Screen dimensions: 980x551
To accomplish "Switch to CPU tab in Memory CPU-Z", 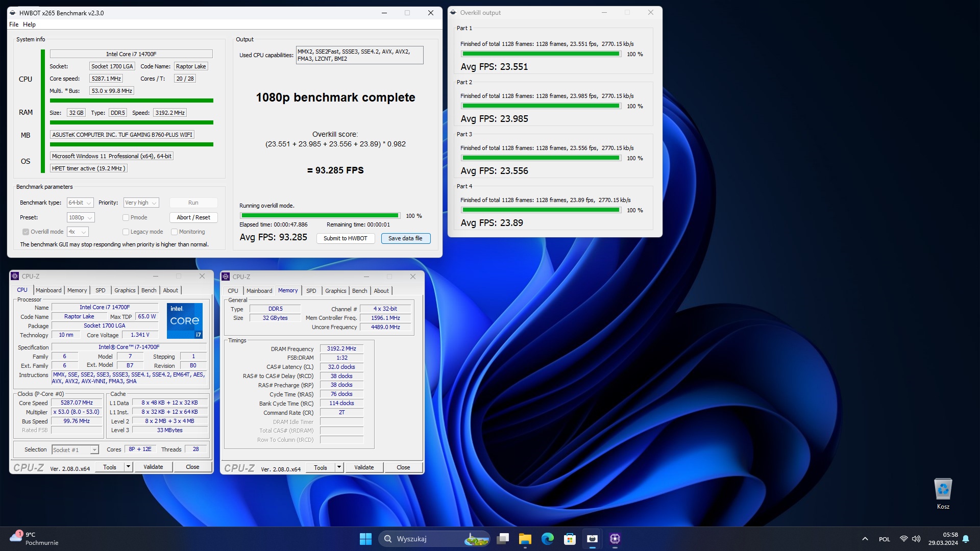I will [233, 291].
